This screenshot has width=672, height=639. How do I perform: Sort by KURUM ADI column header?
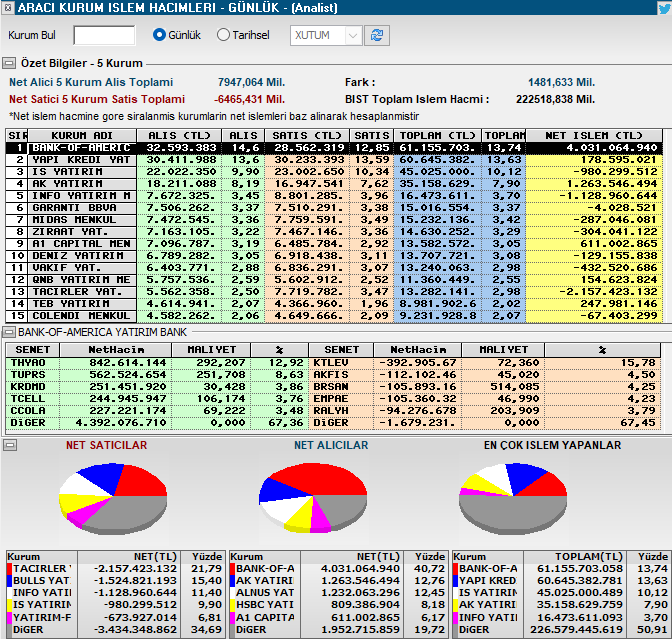pyautogui.click(x=82, y=135)
